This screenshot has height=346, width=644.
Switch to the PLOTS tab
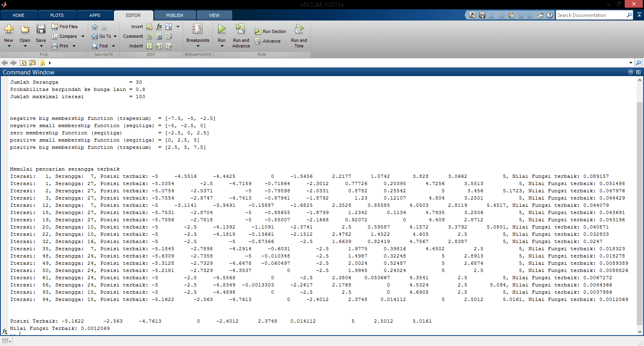(57, 15)
